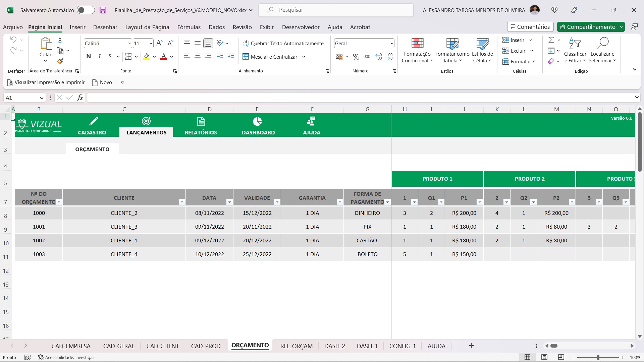This screenshot has width=644, height=362.
Task: Open Find & Select (Localizar e Selecionar)
Action: pos(603,50)
